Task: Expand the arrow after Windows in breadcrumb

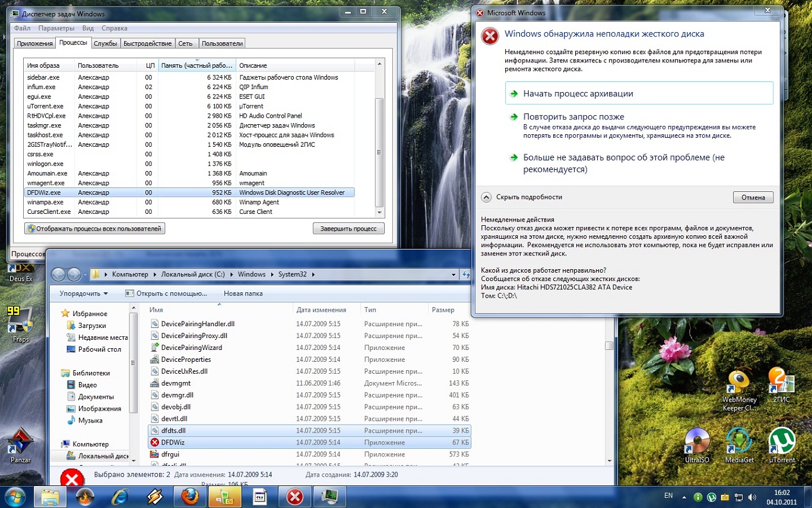Action: (x=271, y=274)
